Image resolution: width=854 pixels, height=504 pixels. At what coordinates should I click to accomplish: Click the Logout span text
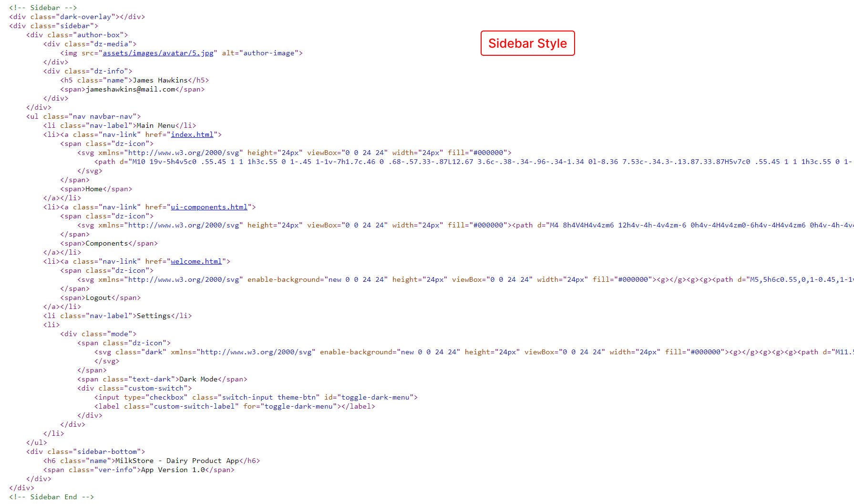coord(98,298)
